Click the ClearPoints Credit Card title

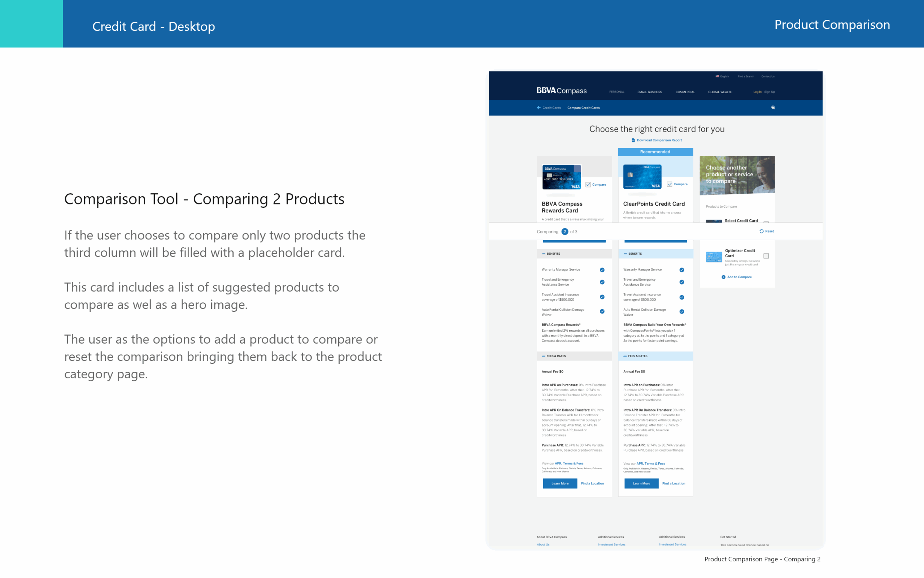coord(654,204)
